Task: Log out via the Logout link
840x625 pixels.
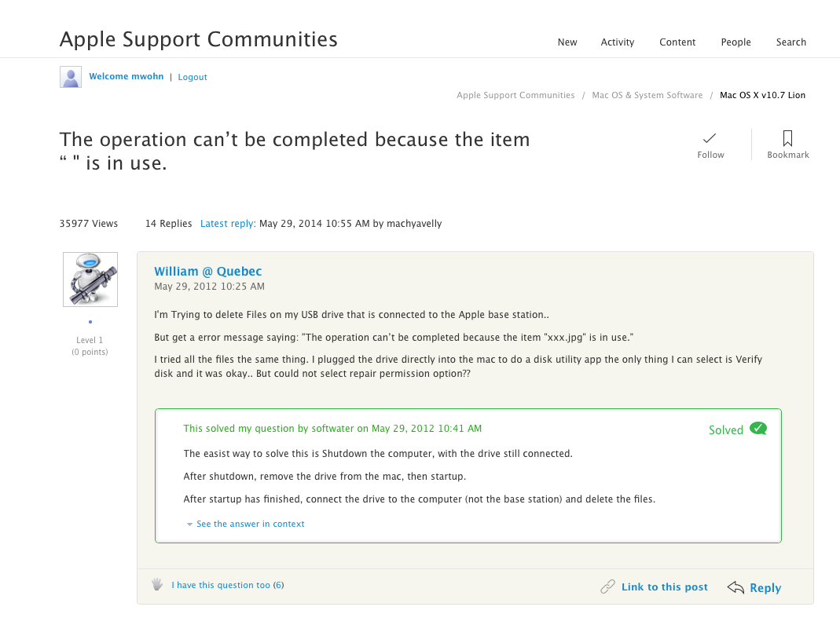Action: click(193, 77)
